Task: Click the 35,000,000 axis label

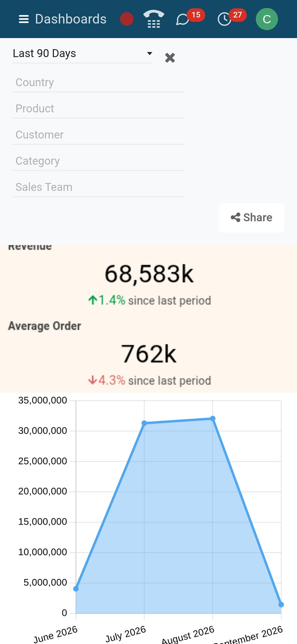Action: [x=43, y=401]
